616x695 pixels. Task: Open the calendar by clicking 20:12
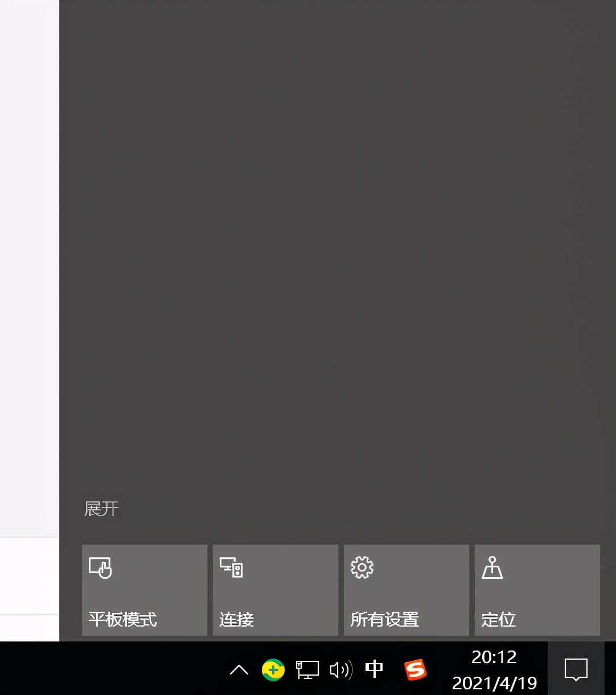493,657
